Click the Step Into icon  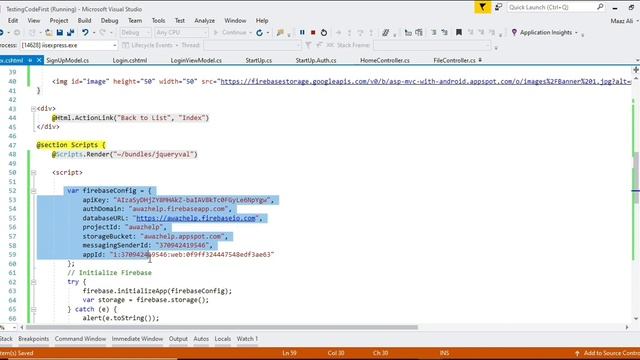(x=349, y=32)
